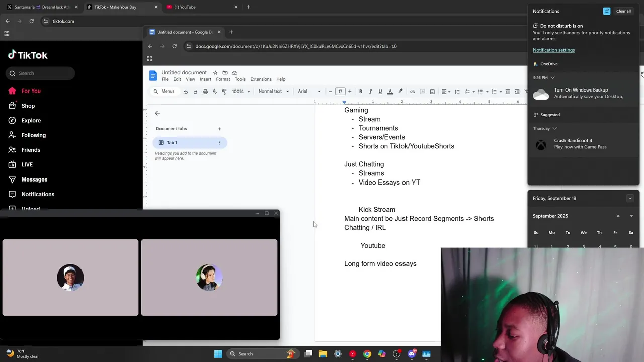Underline the selected text
The image size is (644, 362).
[380, 92]
